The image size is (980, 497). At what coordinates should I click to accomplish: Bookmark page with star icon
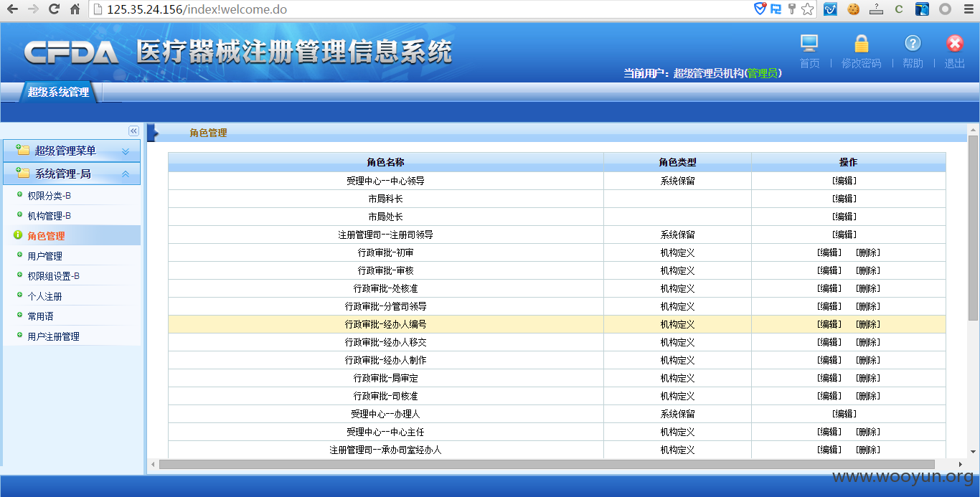(808, 9)
